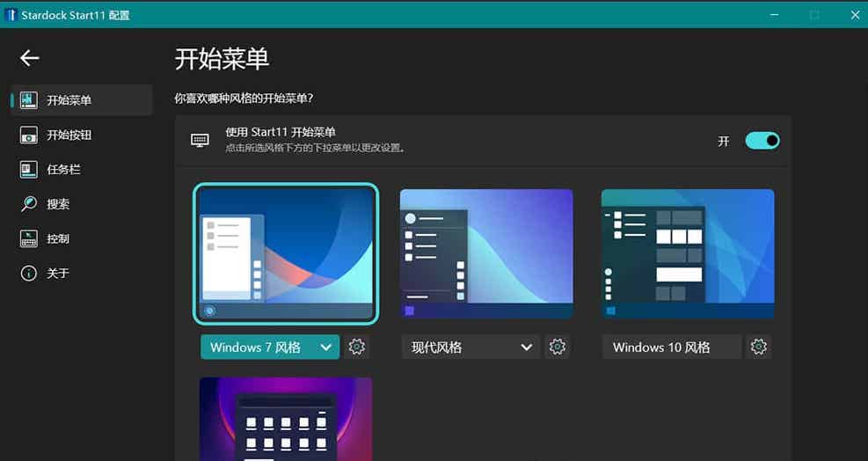Select the modern style (现代风格) thumbnail

click(486, 253)
